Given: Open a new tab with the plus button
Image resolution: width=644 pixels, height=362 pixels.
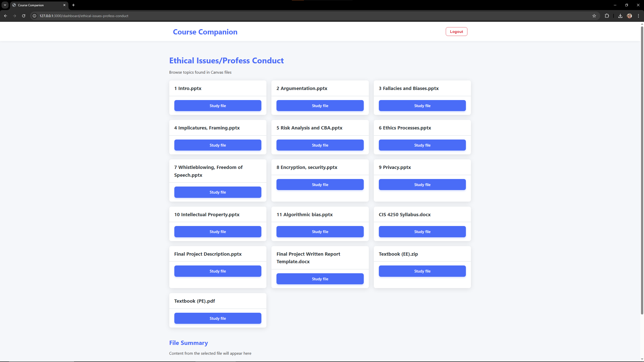Looking at the screenshot, I should coord(73,5).
